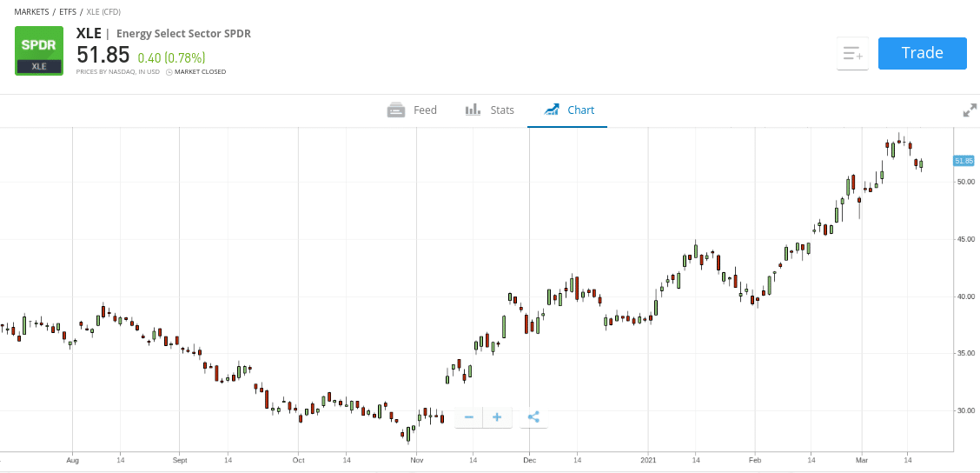Click the 51.85 price label on axis
The height and width of the screenshot is (473, 980).
click(963, 161)
